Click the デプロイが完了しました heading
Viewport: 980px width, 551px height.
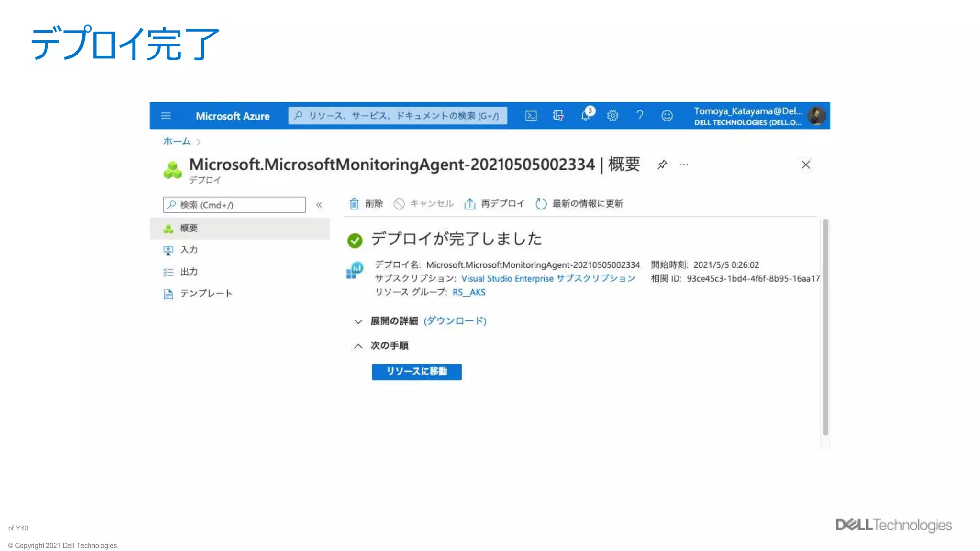[x=457, y=239]
